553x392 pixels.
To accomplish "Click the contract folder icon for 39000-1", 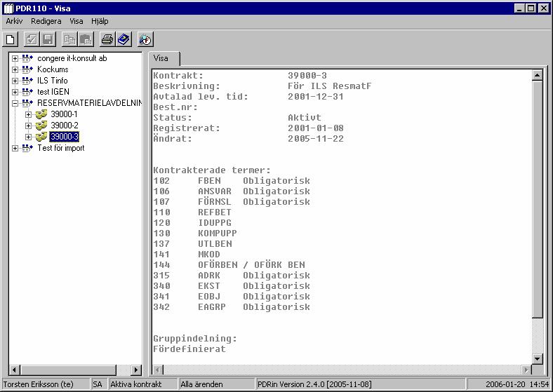I will tap(41, 114).
